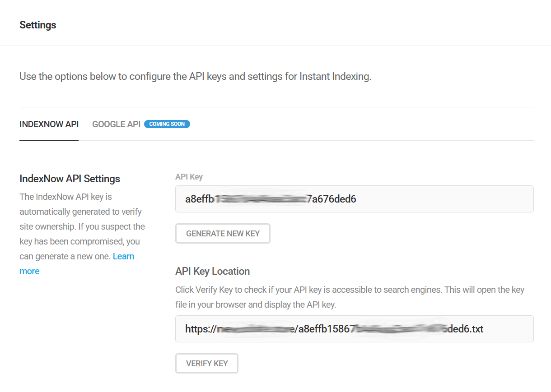
Task: Click the API Key field label
Action: 189,177
